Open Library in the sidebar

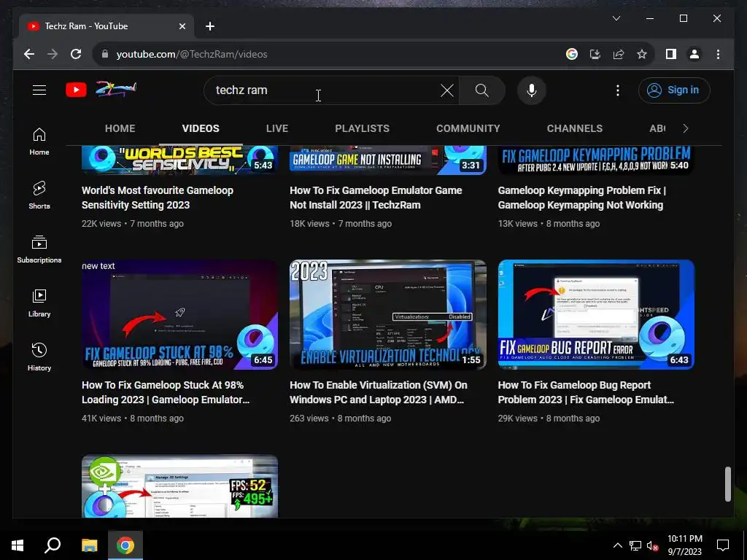(39, 303)
